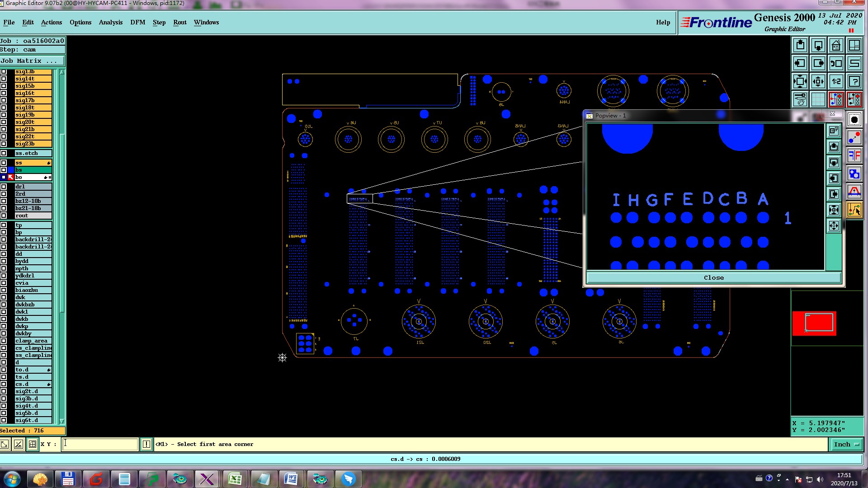Click the Close button in Popview
Screen dimensions: 868x488
713,277
